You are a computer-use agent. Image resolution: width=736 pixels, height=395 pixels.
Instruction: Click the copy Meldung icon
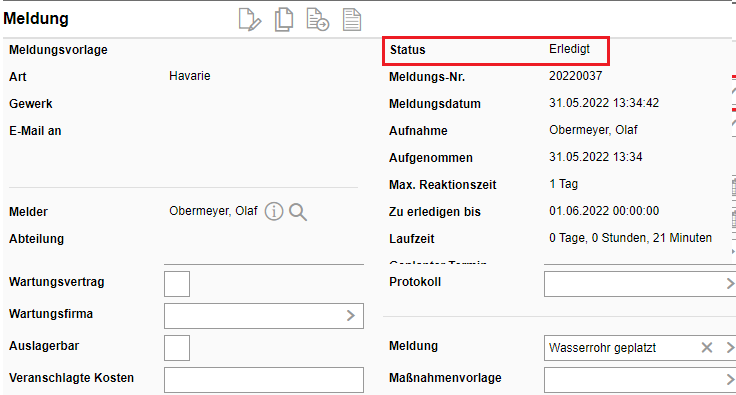tap(284, 20)
